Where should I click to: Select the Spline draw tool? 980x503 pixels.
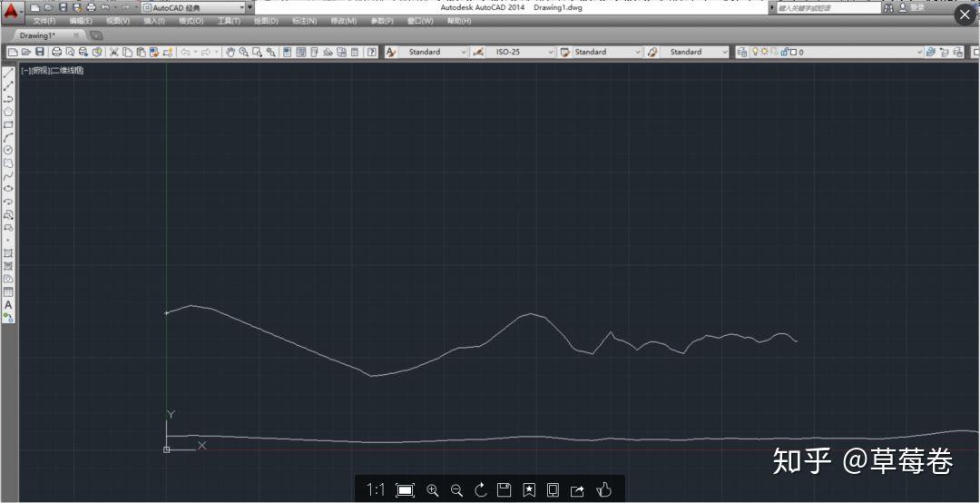click(x=8, y=176)
